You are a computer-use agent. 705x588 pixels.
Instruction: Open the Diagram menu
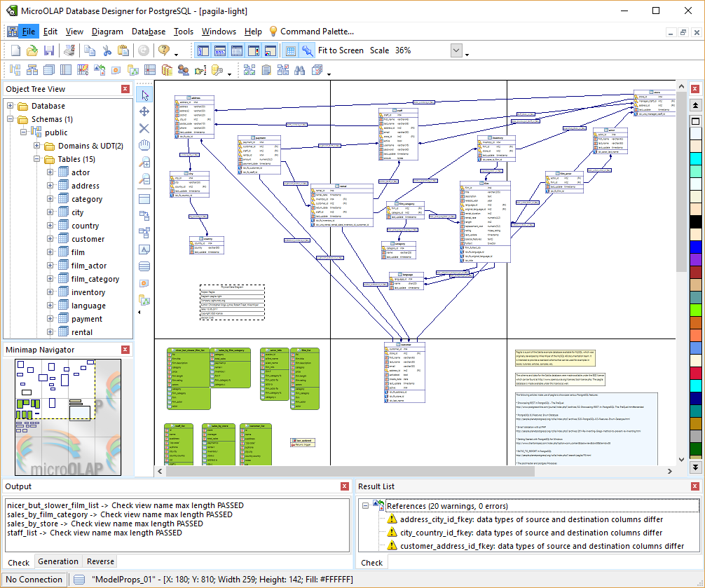click(x=107, y=32)
